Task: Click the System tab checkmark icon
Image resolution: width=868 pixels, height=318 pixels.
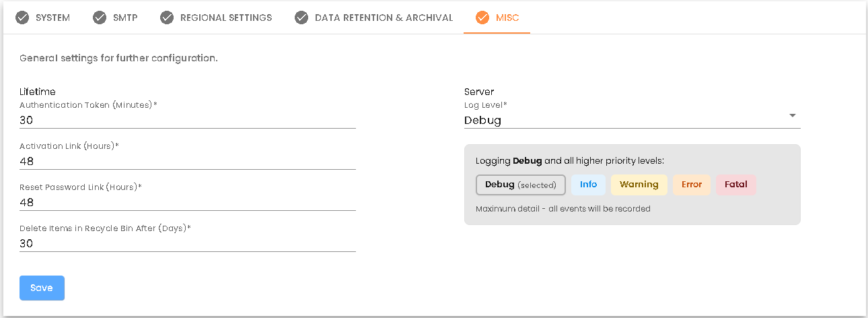Action: coord(22,18)
